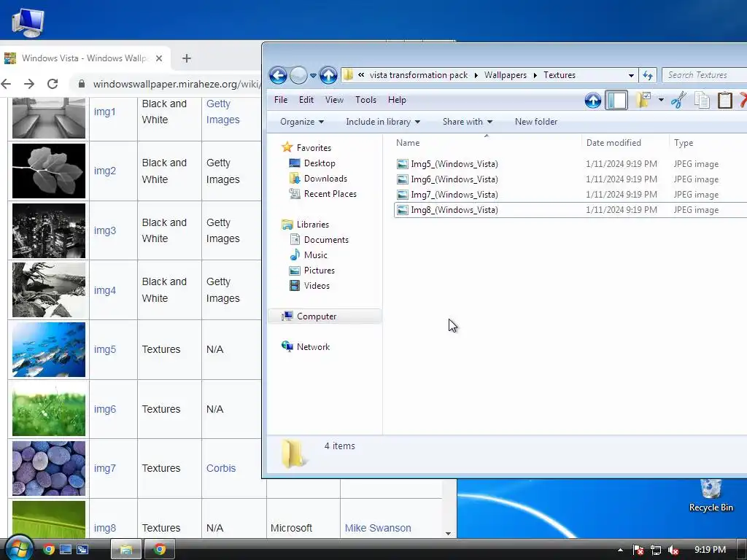Sort files by Type column

[708, 143]
